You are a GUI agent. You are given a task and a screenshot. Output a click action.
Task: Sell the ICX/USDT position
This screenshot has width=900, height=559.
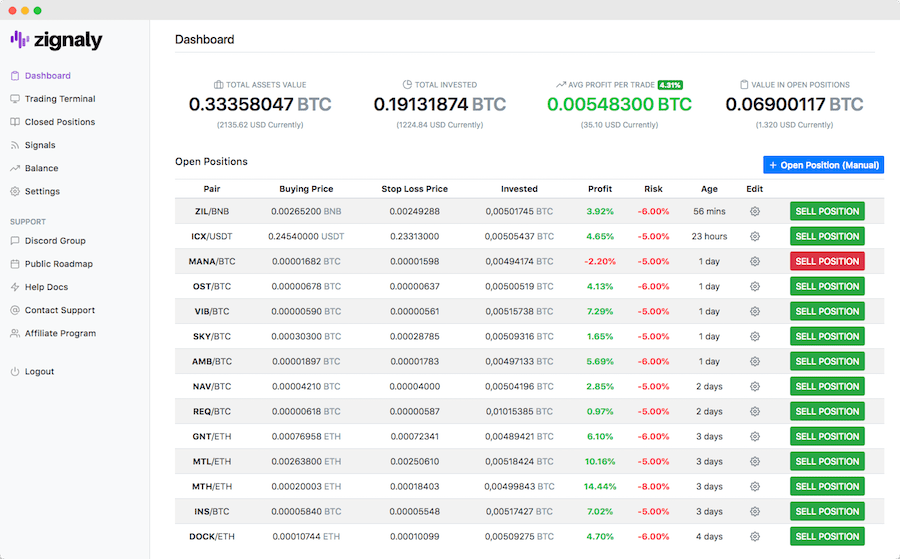tap(827, 236)
